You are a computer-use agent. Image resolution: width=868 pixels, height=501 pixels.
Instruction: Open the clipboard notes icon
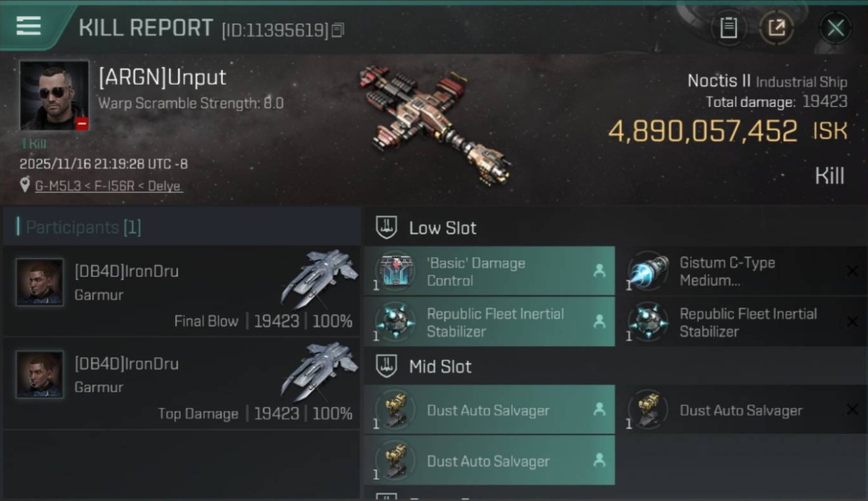click(728, 28)
